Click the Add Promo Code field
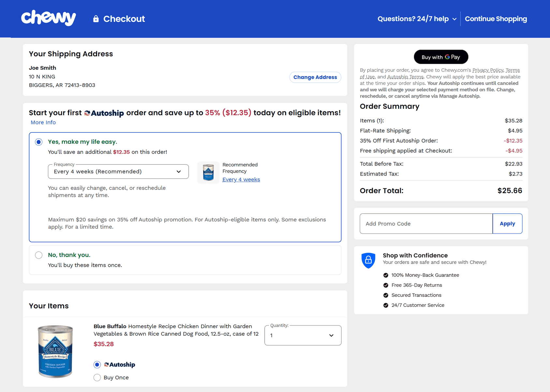 [426, 224]
